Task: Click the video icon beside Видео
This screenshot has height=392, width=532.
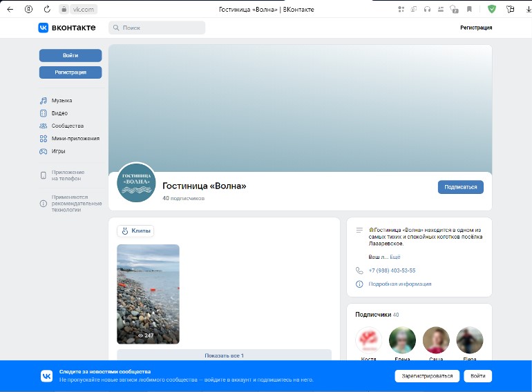Action: pyautogui.click(x=44, y=113)
